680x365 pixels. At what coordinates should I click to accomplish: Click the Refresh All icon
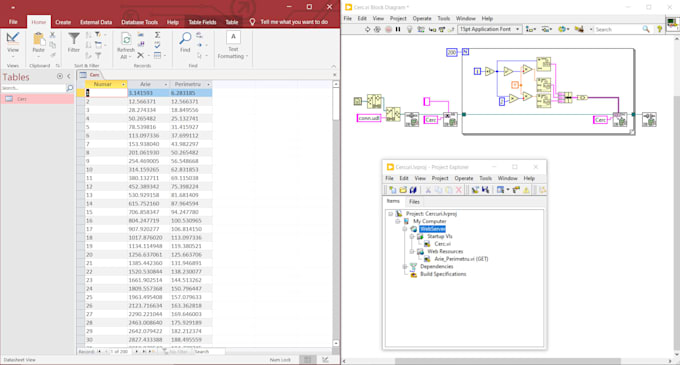tap(126, 39)
